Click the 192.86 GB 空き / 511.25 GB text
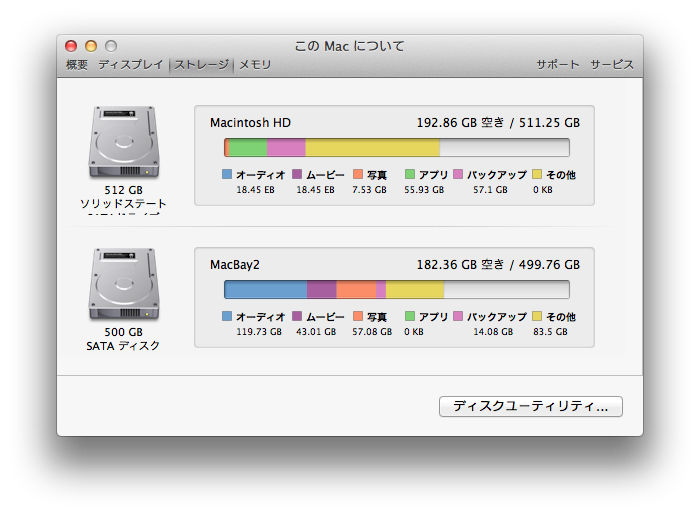The image size is (700, 515). click(498, 123)
